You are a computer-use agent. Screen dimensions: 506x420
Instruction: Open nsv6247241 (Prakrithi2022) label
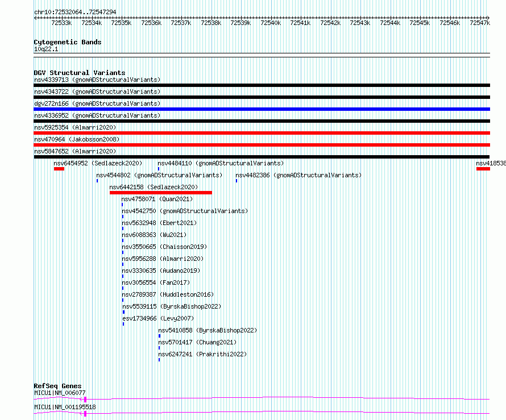point(202,354)
